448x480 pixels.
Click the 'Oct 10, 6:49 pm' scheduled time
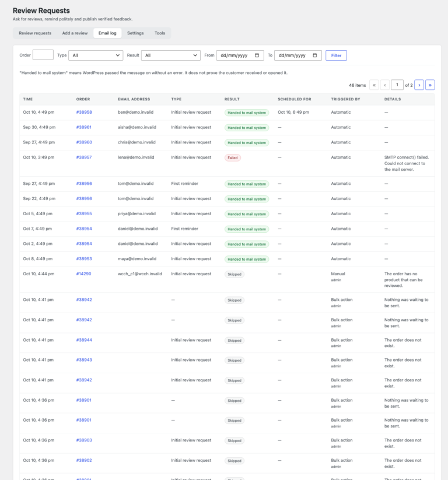293,113
